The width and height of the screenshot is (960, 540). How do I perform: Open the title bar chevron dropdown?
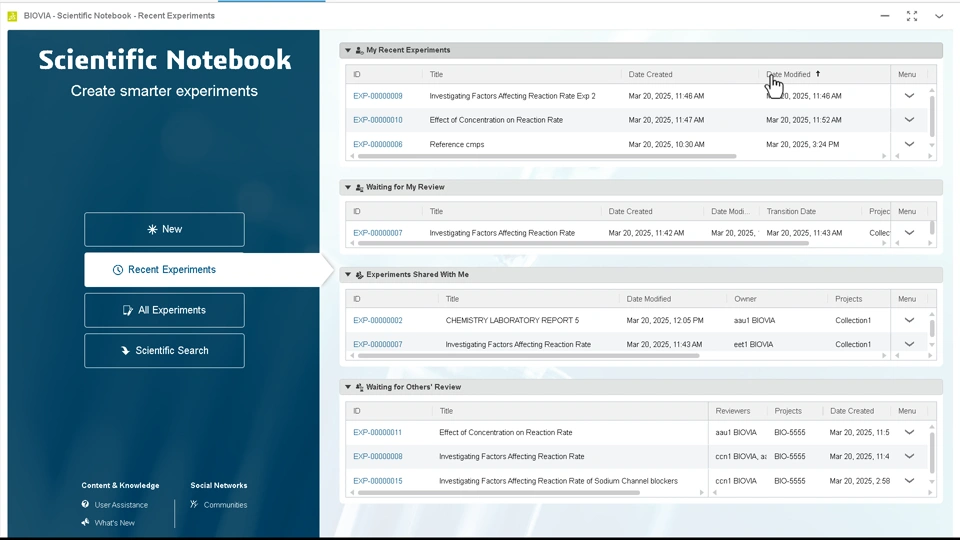pos(939,16)
